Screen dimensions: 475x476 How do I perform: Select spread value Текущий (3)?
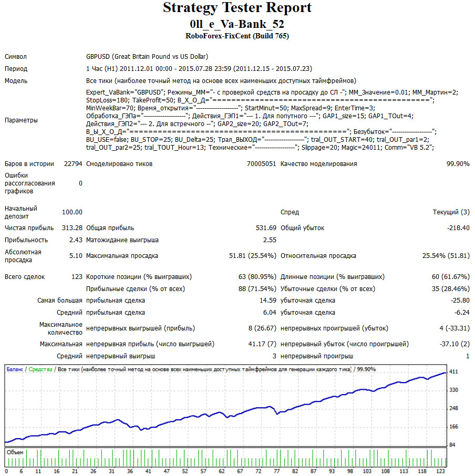pos(451,212)
